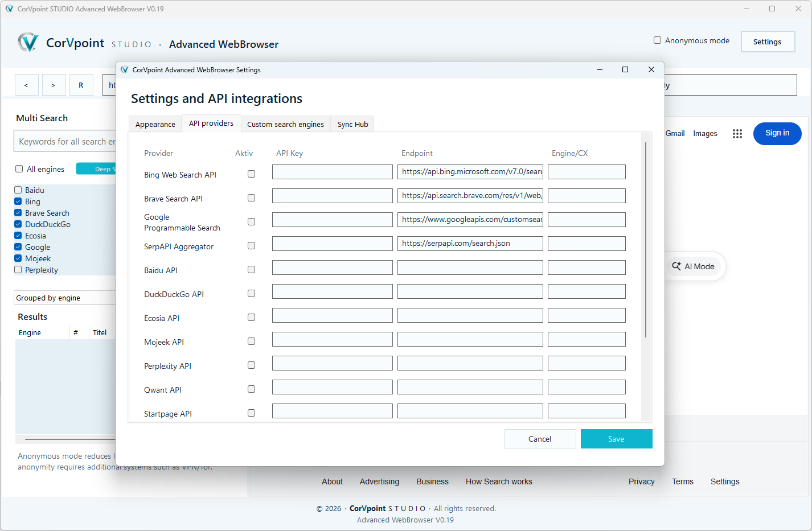This screenshot has height=531, width=812.
Task: Enable Baidu API Aktiv checkbox
Action: tap(251, 270)
